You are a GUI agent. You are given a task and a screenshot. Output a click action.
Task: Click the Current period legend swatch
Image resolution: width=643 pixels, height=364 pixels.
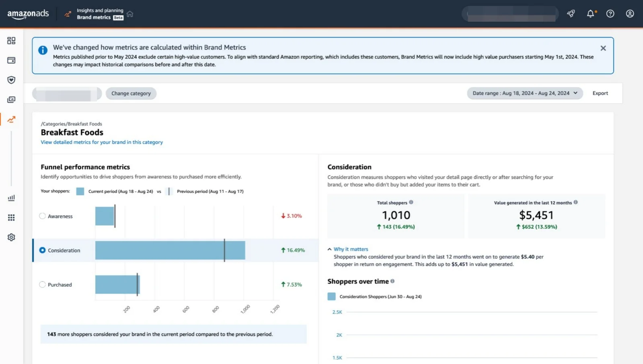80,191
